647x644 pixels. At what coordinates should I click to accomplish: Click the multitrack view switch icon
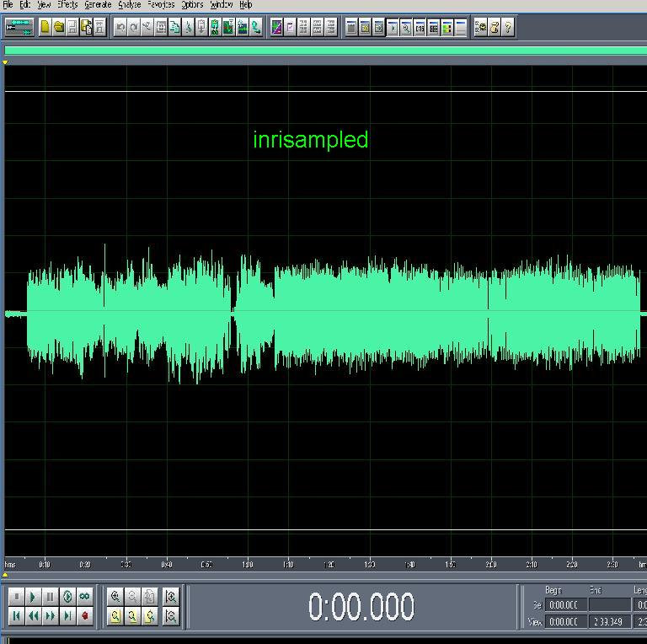(x=19, y=27)
